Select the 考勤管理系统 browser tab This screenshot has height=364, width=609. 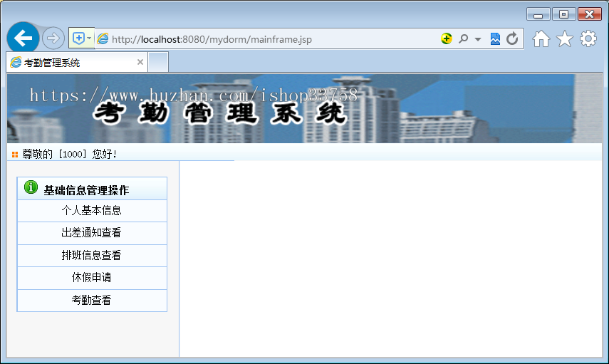coord(76,62)
